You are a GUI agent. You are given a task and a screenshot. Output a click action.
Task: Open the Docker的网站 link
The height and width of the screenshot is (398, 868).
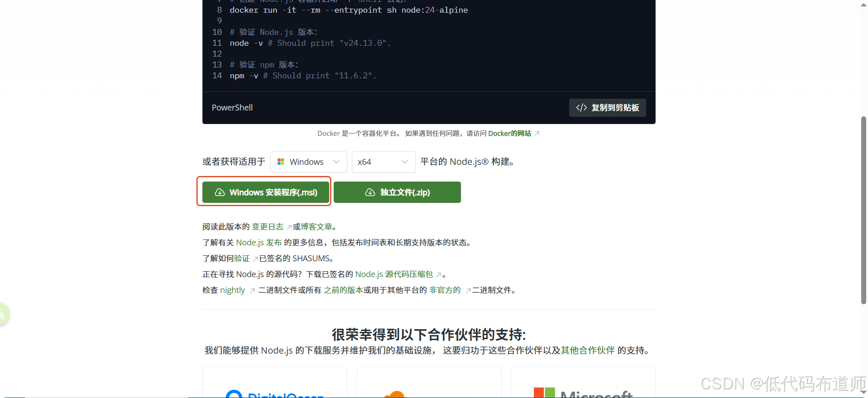(509, 134)
